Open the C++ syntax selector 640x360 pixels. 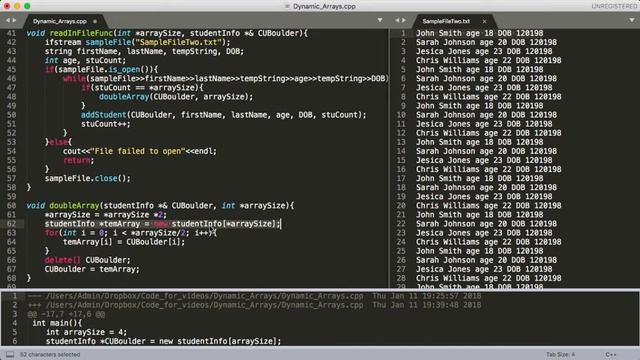click(611, 354)
